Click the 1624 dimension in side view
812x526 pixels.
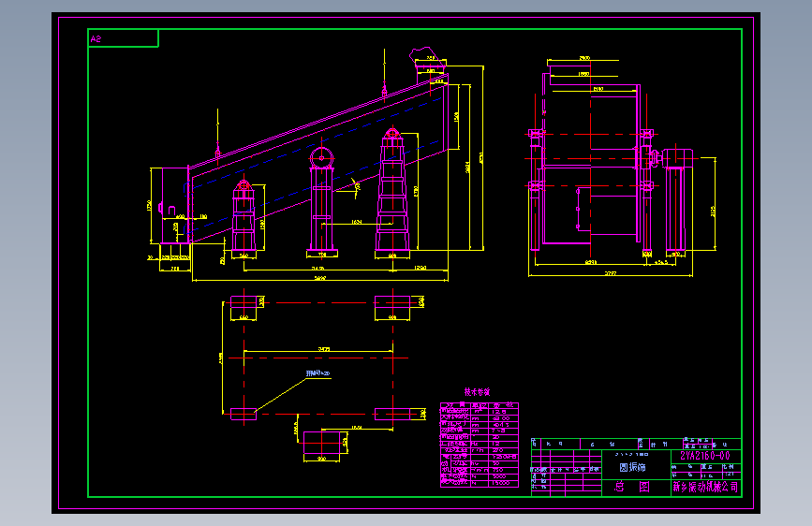[x=356, y=222]
